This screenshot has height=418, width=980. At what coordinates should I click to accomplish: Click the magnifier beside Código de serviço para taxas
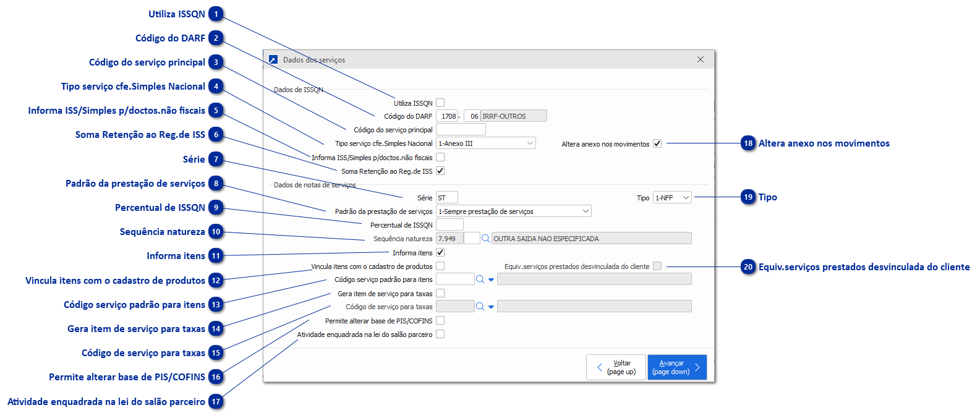(x=480, y=307)
